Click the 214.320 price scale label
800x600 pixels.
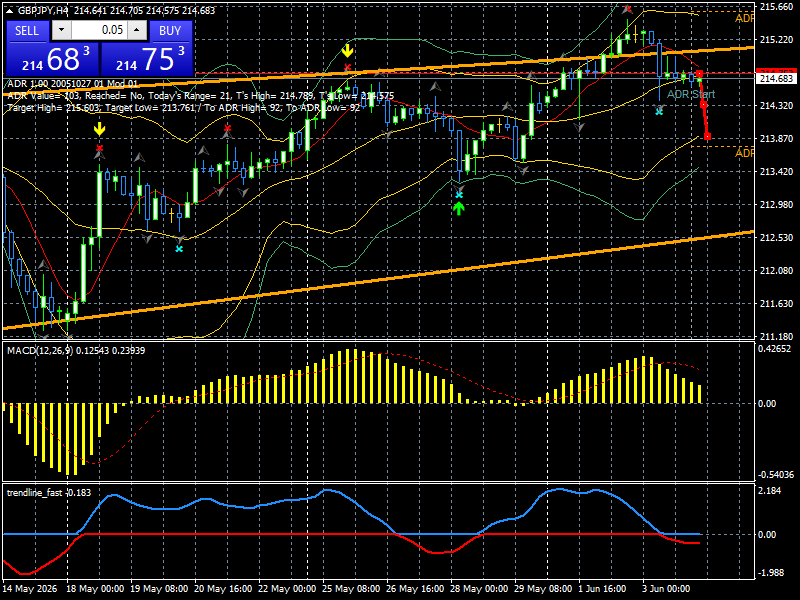(777, 106)
